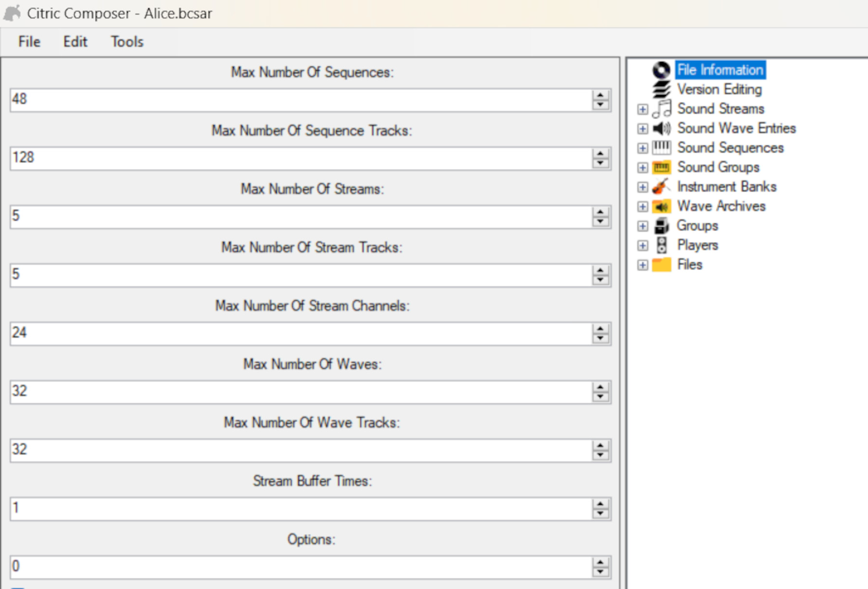Open the Tools menu
The height and width of the screenshot is (589, 868).
(127, 41)
